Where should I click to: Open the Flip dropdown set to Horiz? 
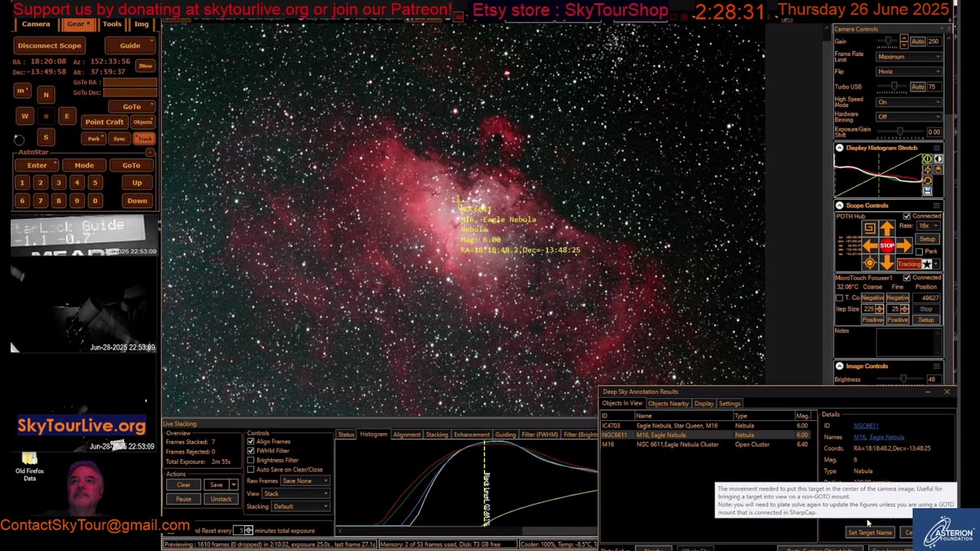(x=909, y=72)
